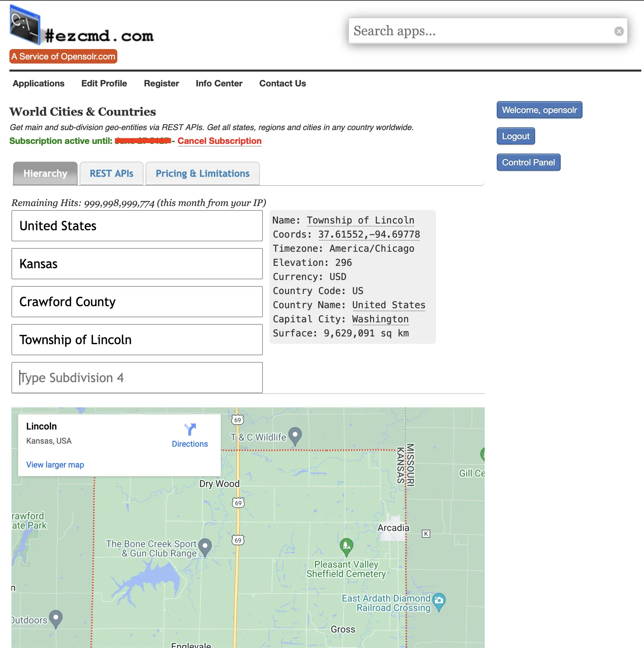Open the East Ardath Railroad Crossing camera marker
This screenshot has height=648, width=644.
point(439,601)
